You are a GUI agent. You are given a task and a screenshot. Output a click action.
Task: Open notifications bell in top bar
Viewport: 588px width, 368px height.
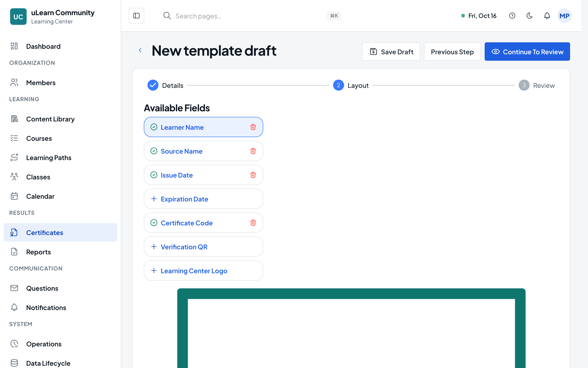coord(547,16)
